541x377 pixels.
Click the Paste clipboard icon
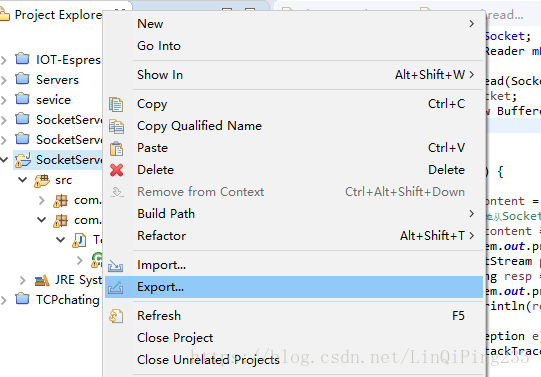coord(116,149)
